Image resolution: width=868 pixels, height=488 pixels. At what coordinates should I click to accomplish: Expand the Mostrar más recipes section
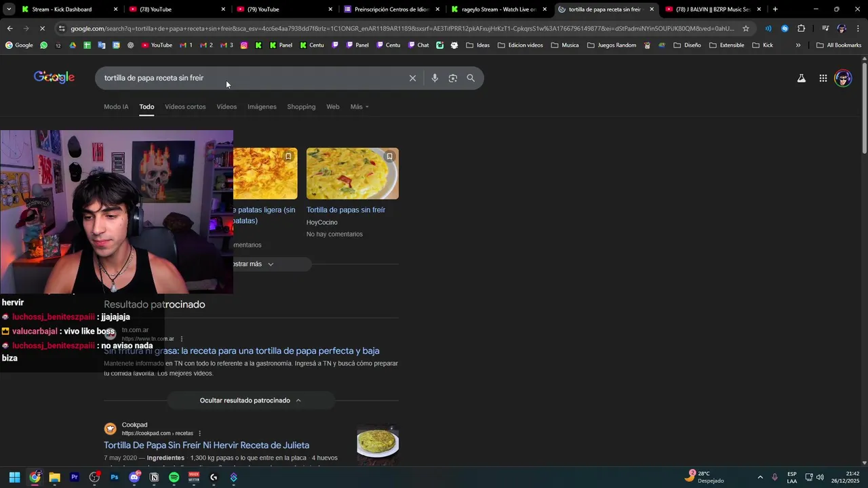click(251, 264)
